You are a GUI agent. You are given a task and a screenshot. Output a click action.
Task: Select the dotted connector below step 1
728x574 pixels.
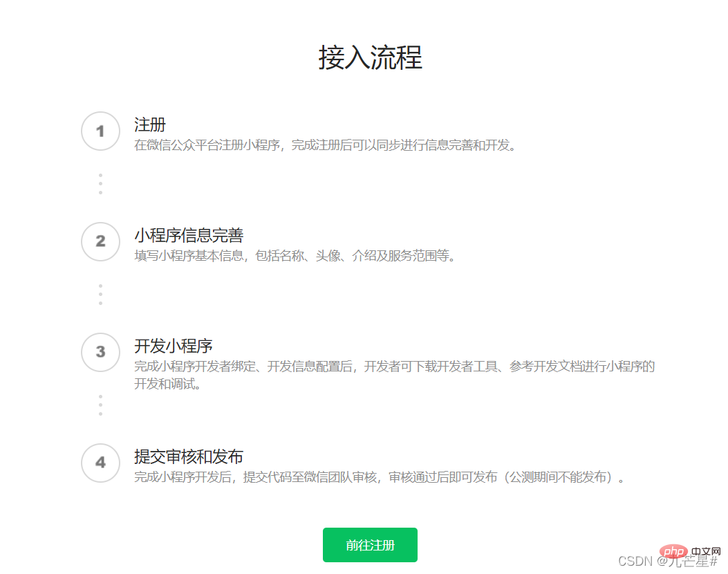tap(100, 183)
